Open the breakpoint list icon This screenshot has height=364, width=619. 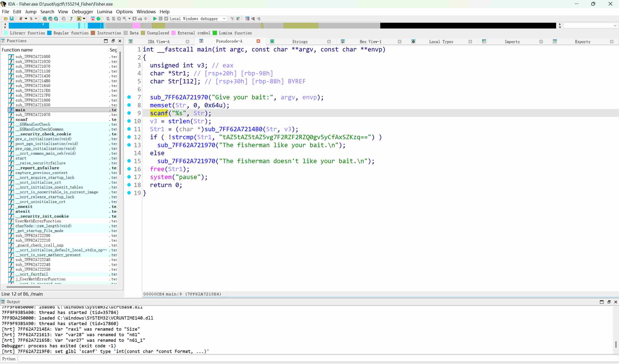point(247,19)
